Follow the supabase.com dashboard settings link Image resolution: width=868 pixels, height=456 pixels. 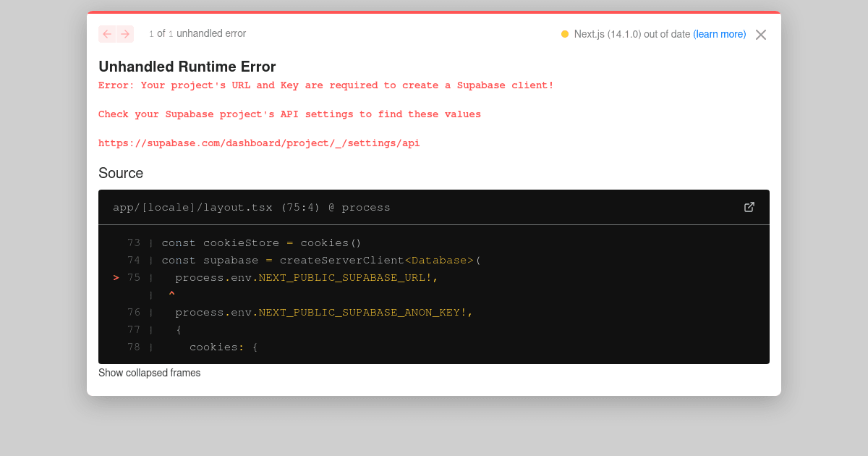tap(259, 143)
